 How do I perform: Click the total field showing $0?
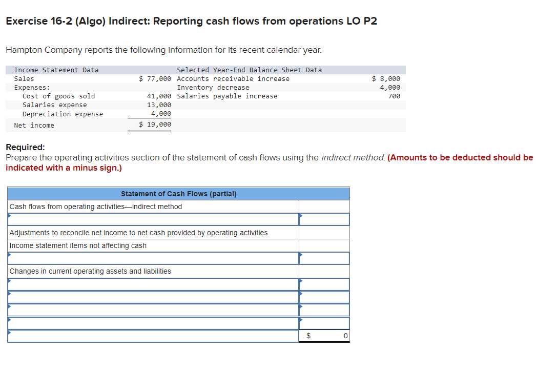tap(324, 336)
